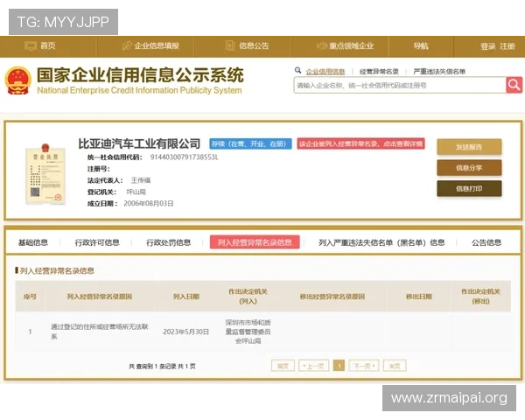Click the 登录 link
The image size is (525, 420).
coord(488,46)
